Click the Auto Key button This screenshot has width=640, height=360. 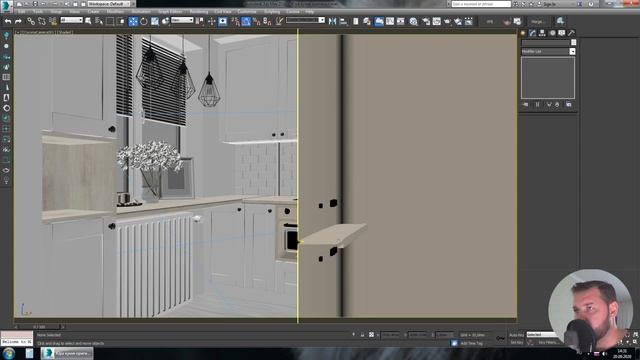[x=516, y=335]
